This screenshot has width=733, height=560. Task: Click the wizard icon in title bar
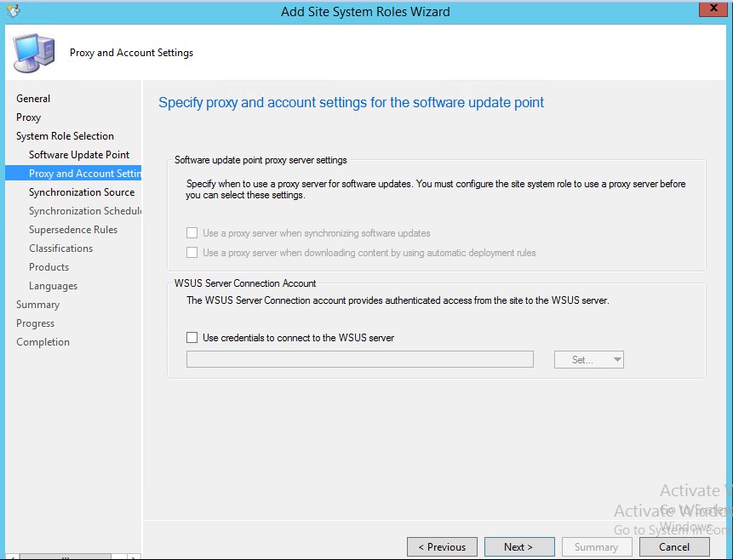(x=12, y=11)
